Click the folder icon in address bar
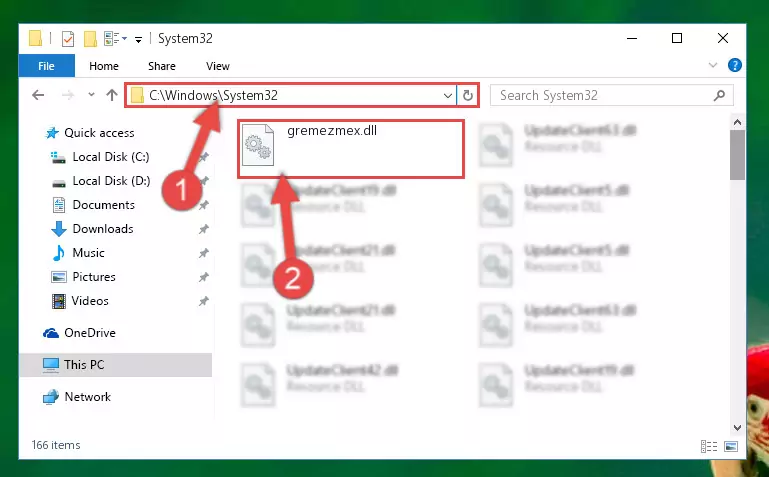The height and width of the screenshot is (477, 769). click(x=137, y=96)
